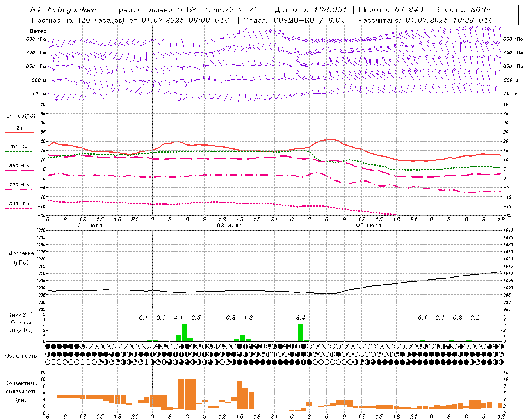Click the Давление pressure panel label

click(x=21, y=253)
